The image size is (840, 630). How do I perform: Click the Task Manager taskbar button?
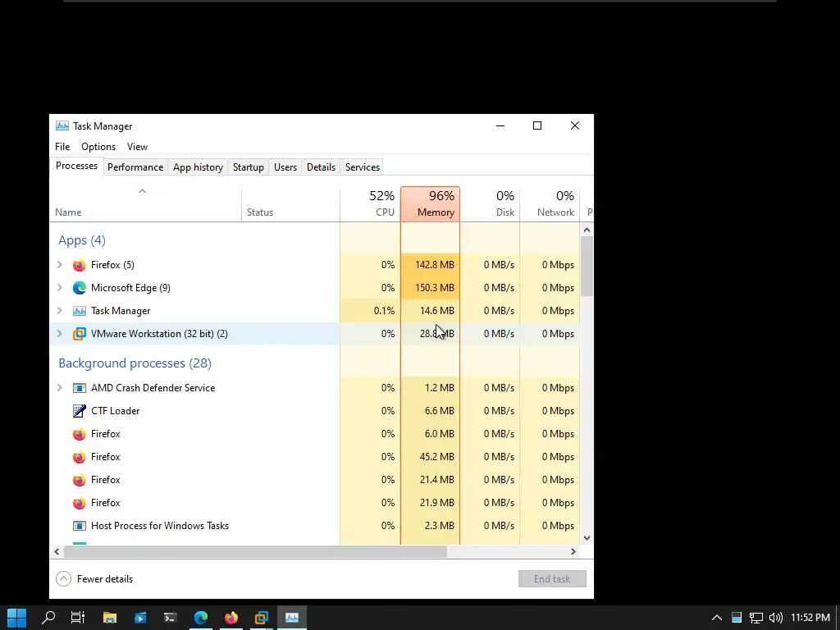pos(292,618)
